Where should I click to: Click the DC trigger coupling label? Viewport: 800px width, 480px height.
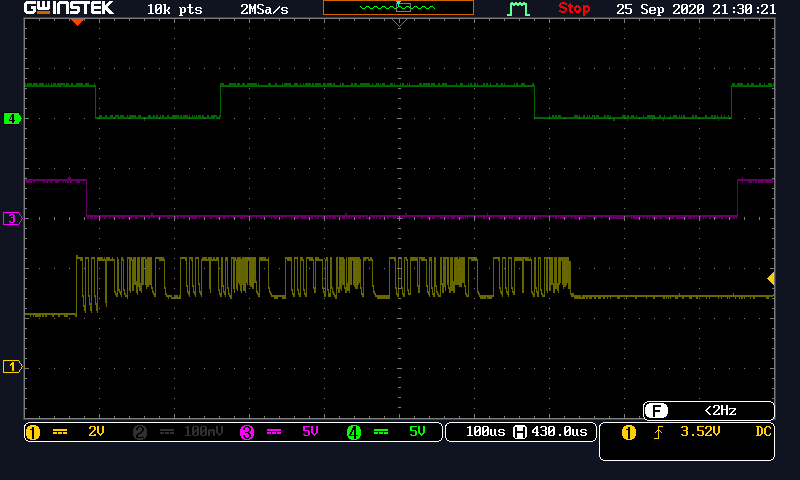click(763, 432)
